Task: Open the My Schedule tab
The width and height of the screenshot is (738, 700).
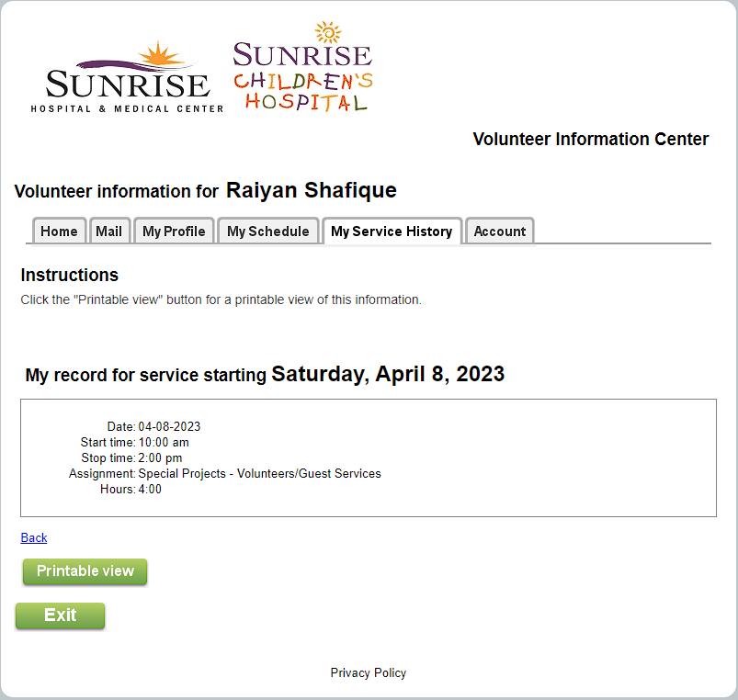Action: tap(268, 231)
